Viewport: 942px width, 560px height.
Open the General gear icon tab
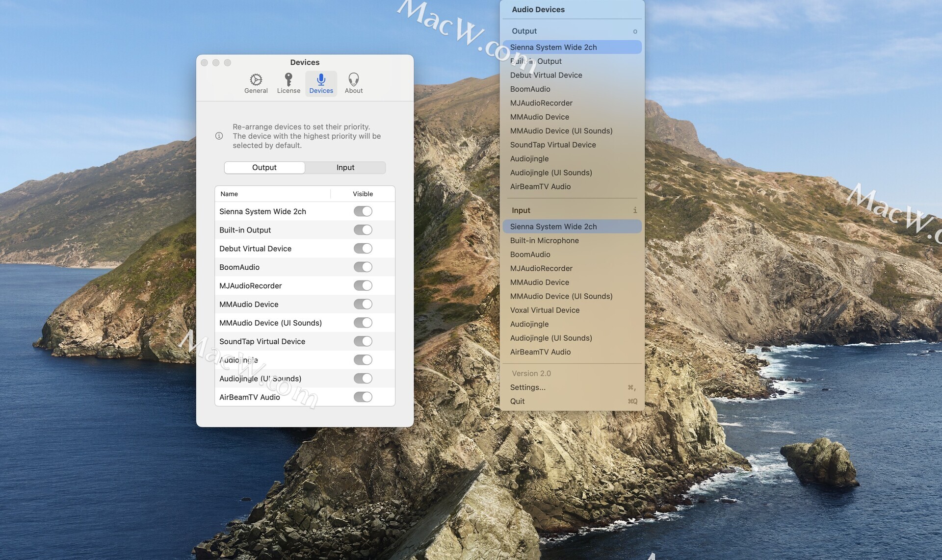click(x=256, y=83)
